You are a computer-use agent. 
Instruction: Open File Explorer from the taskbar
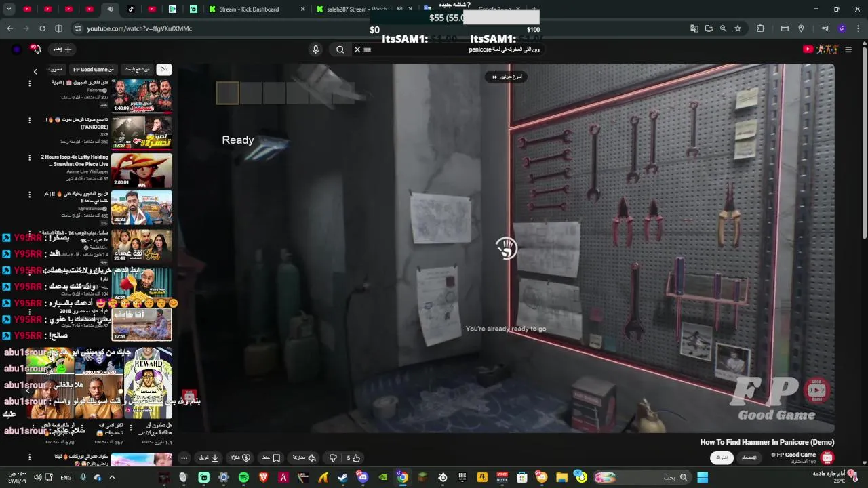[x=561, y=477]
